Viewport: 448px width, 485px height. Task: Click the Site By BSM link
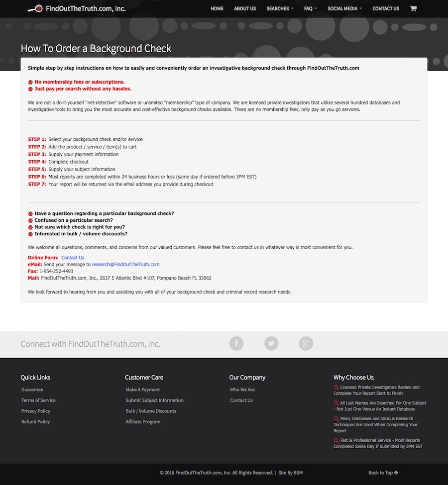coord(290,473)
